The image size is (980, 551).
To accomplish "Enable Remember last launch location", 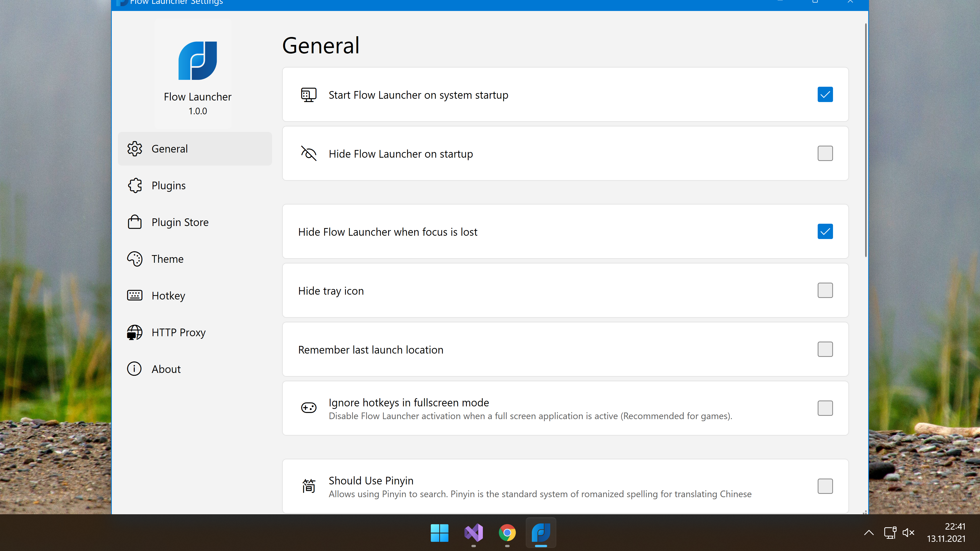I will pos(825,349).
